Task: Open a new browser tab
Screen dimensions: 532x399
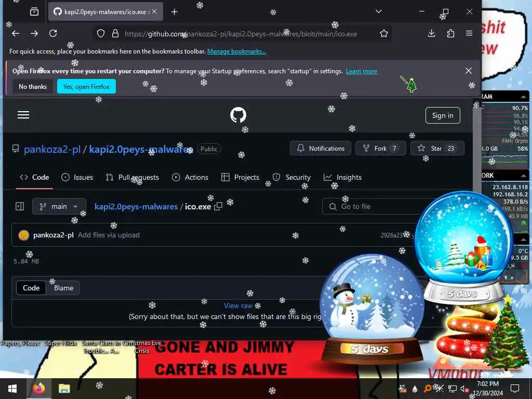Action: 175,12
